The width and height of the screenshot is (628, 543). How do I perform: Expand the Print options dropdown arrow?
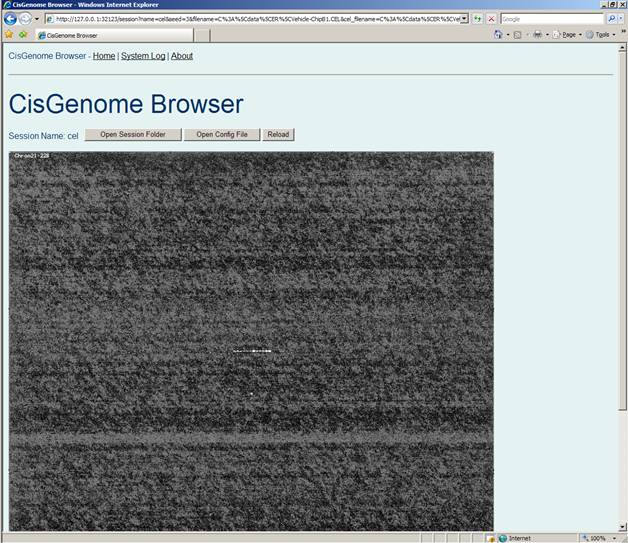pyautogui.click(x=547, y=35)
